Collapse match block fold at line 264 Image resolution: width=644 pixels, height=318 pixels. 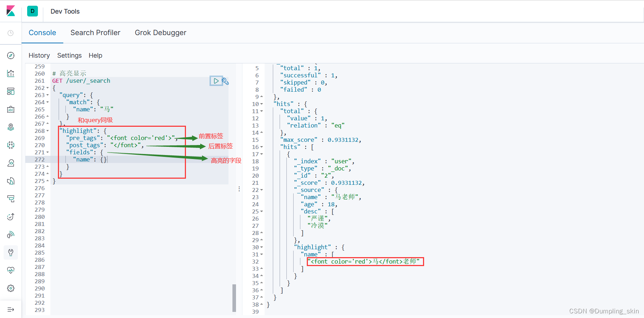click(x=48, y=102)
